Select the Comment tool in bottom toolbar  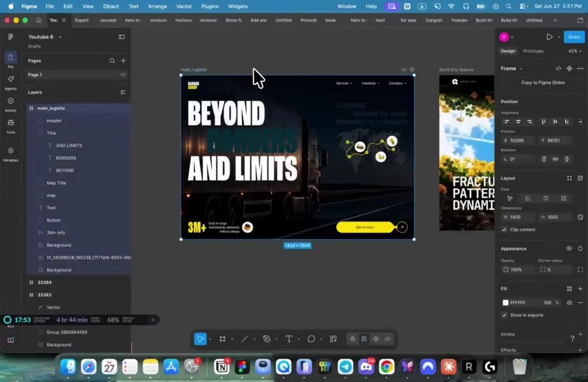pyautogui.click(x=311, y=339)
